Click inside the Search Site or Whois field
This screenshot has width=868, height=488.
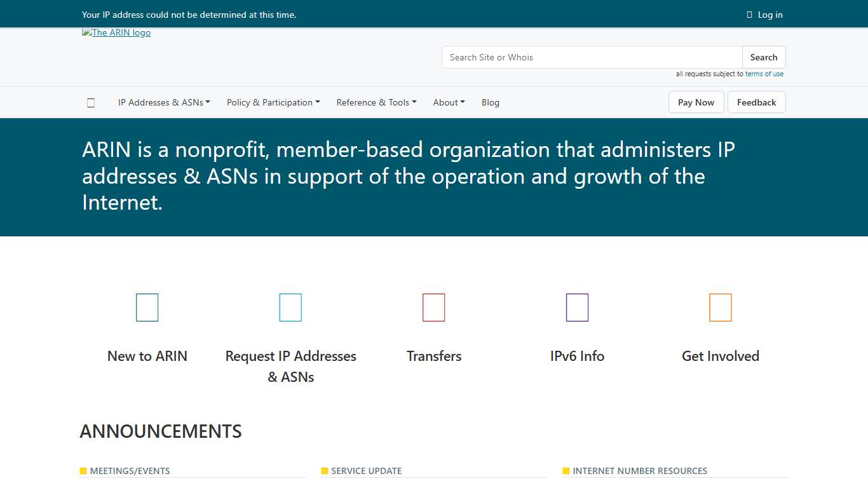pyautogui.click(x=591, y=57)
